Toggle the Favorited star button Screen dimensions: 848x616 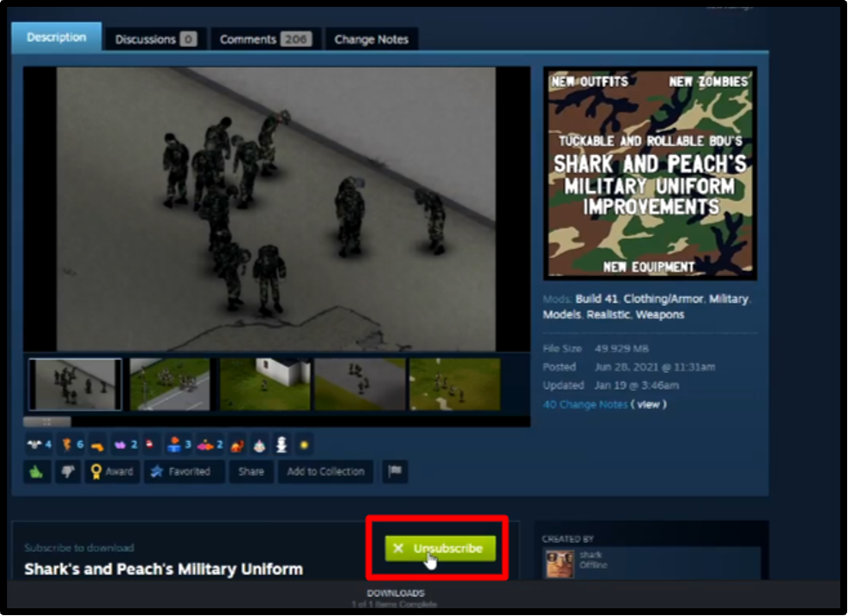tap(183, 472)
